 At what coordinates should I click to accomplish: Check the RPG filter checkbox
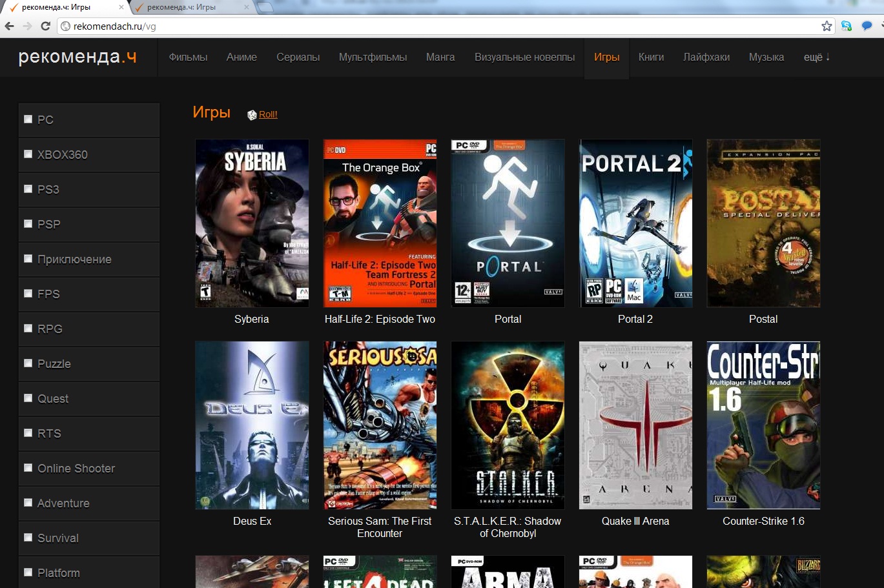click(x=28, y=328)
